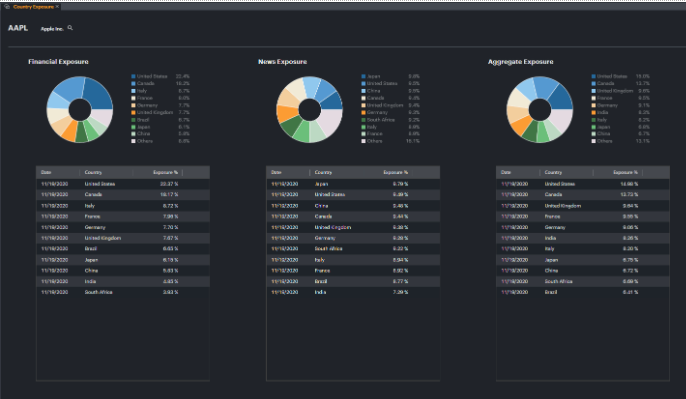Close the Country Exposure tab

coord(57,7)
